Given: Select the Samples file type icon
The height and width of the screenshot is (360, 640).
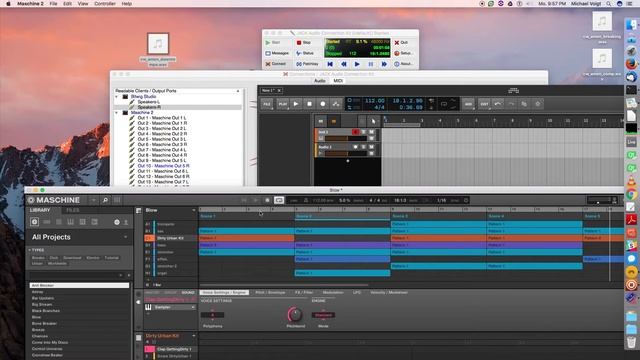Looking at the screenshot, I should coord(95,222).
